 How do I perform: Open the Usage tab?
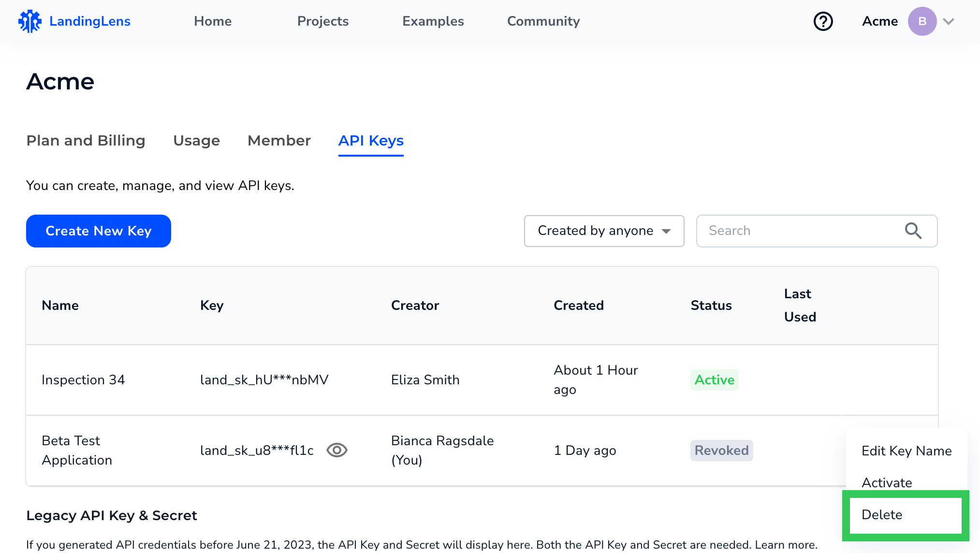[x=196, y=141]
